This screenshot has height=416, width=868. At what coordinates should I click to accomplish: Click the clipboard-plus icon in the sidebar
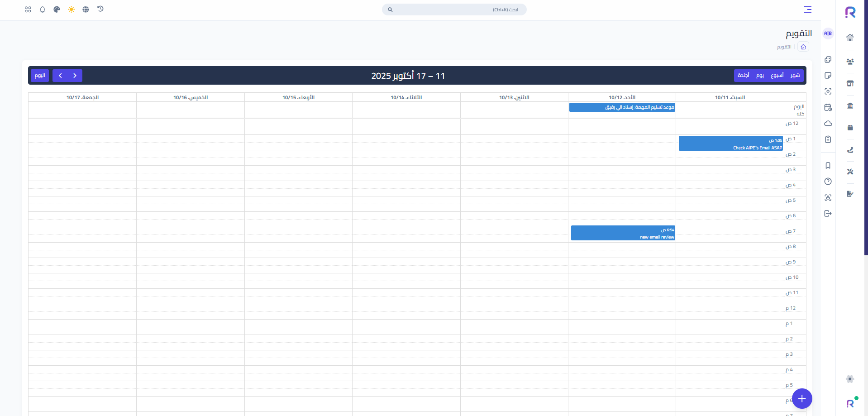[828, 139]
